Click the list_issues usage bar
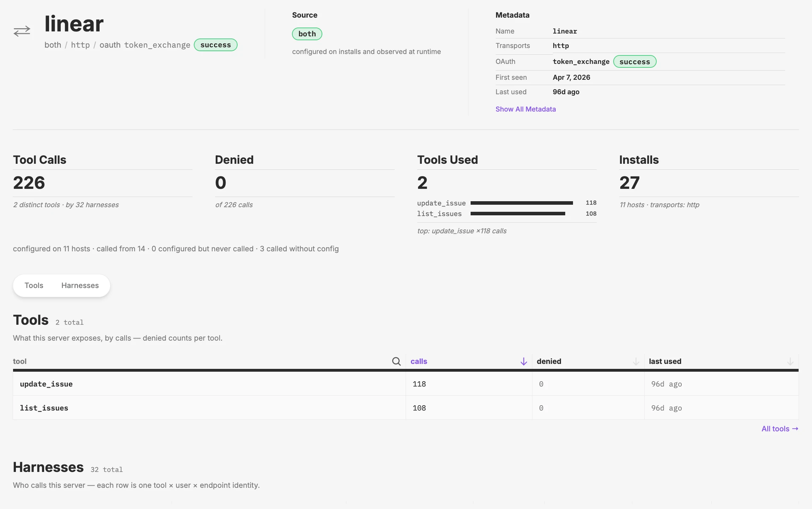This screenshot has width=812, height=509. 518,214
